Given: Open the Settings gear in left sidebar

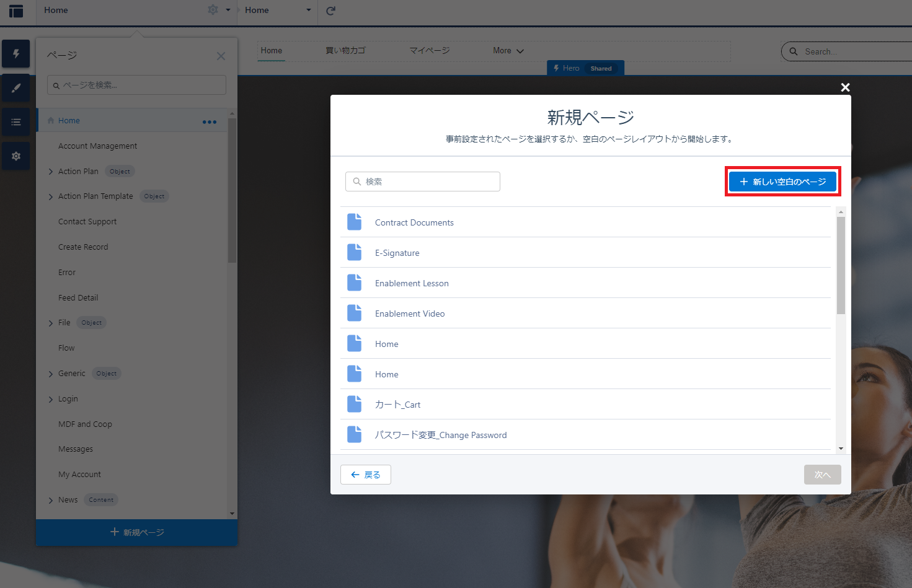Looking at the screenshot, I should pos(16,156).
